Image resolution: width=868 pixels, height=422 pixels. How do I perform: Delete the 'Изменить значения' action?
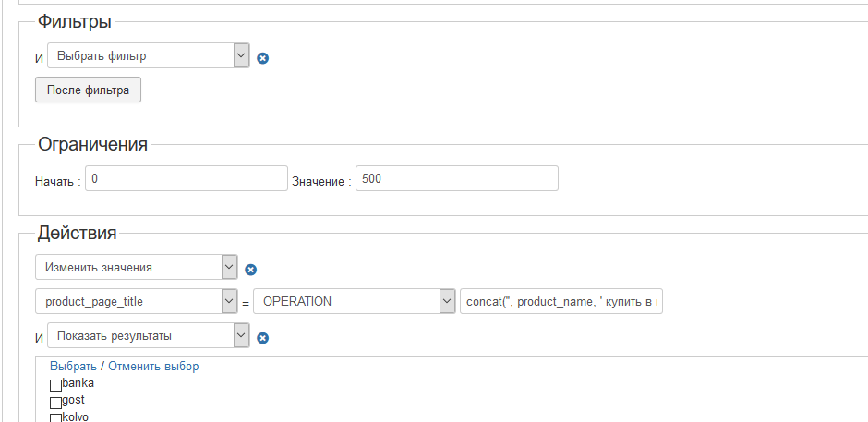coord(251,270)
